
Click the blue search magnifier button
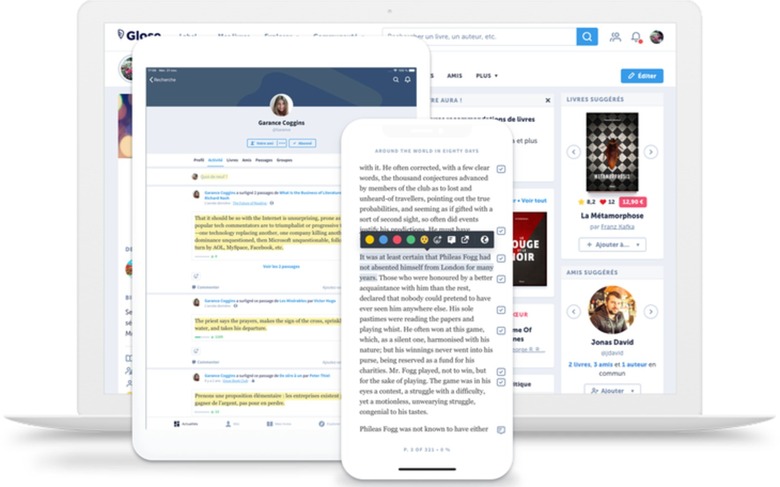[587, 36]
